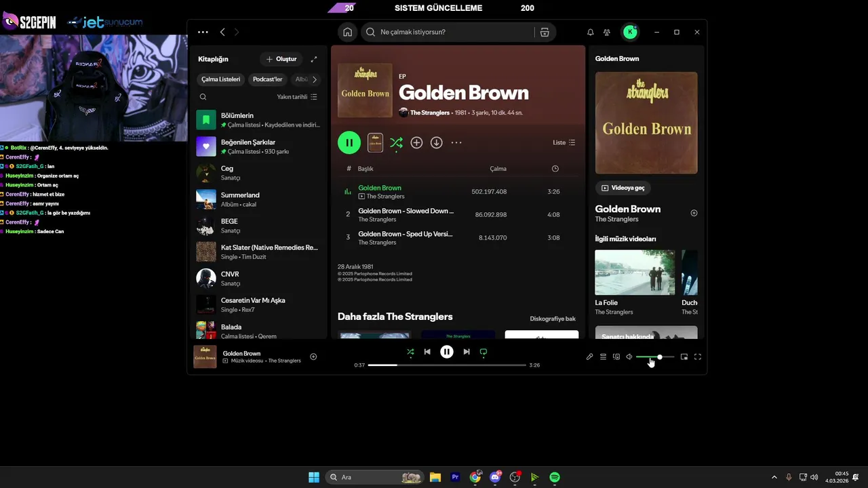The width and height of the screenshot is (868, 488).
Task: Open Chrome from the taskbar
Action: pyautogui.click(x=475, y=477)
